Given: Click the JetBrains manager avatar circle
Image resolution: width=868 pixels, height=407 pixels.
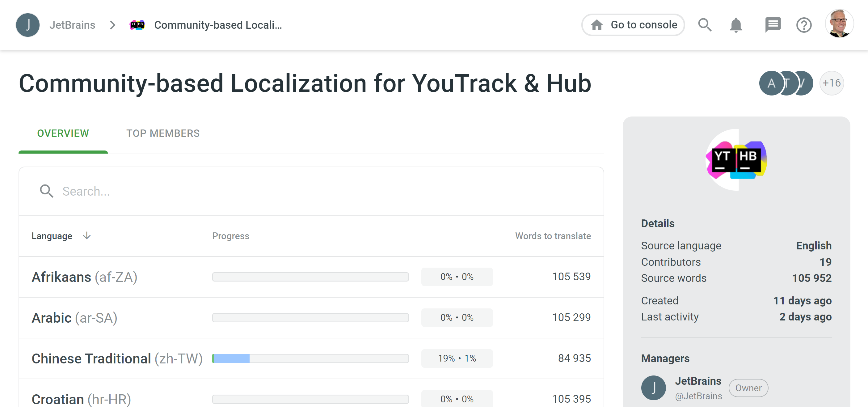Looking at the screenshot, I should (654, 388).
